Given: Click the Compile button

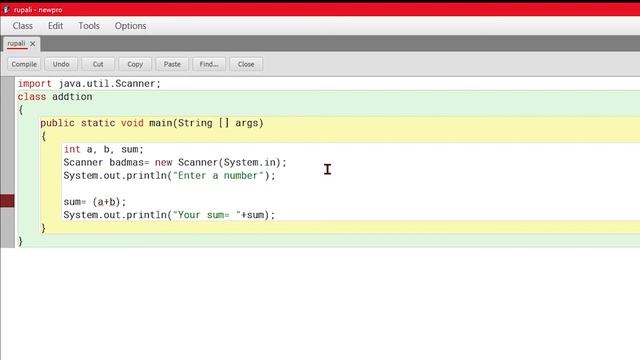Looking at the screenshot, I should point(24,64).
